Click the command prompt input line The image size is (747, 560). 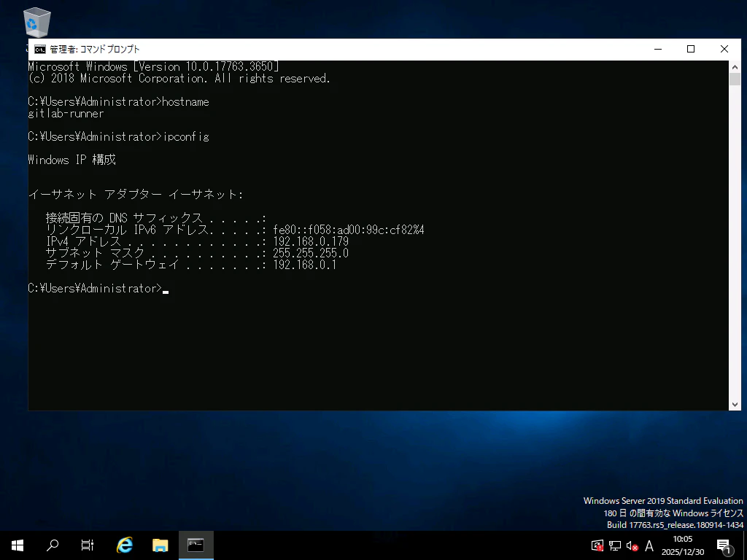(166, 288)
